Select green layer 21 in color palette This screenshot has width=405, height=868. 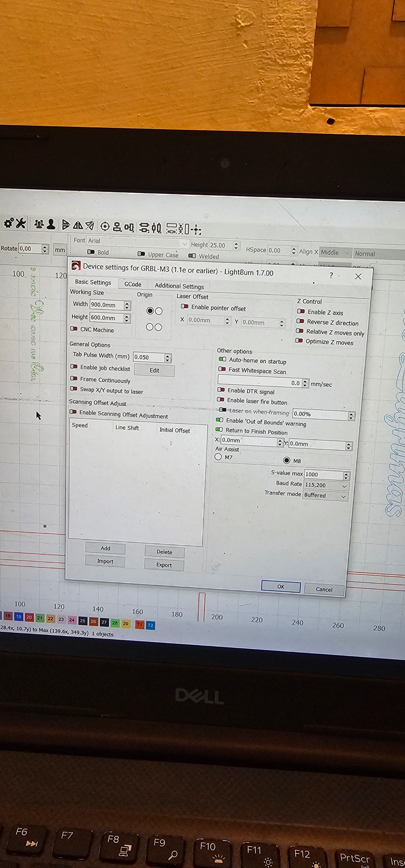pyautogui.click(x=40, y=618)
